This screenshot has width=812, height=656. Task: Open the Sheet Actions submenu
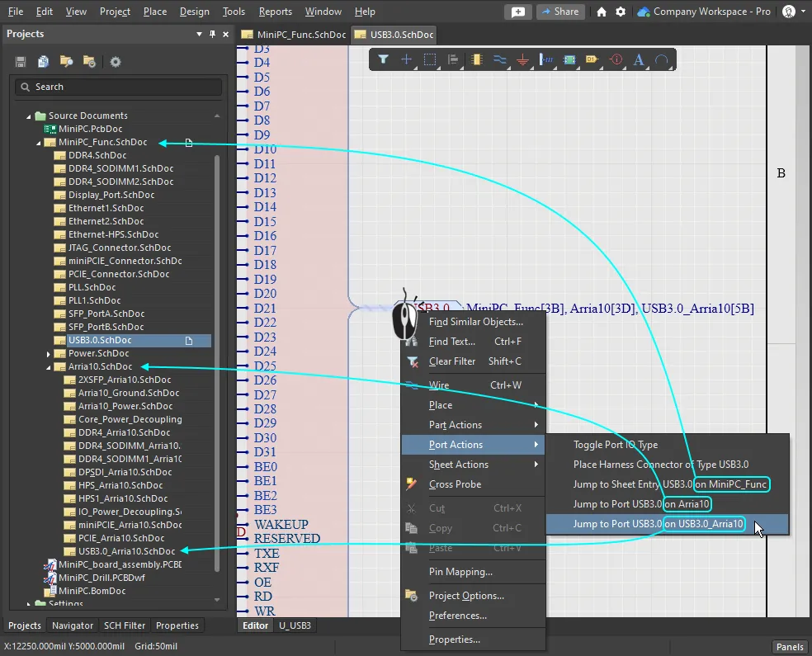(474, 465)
